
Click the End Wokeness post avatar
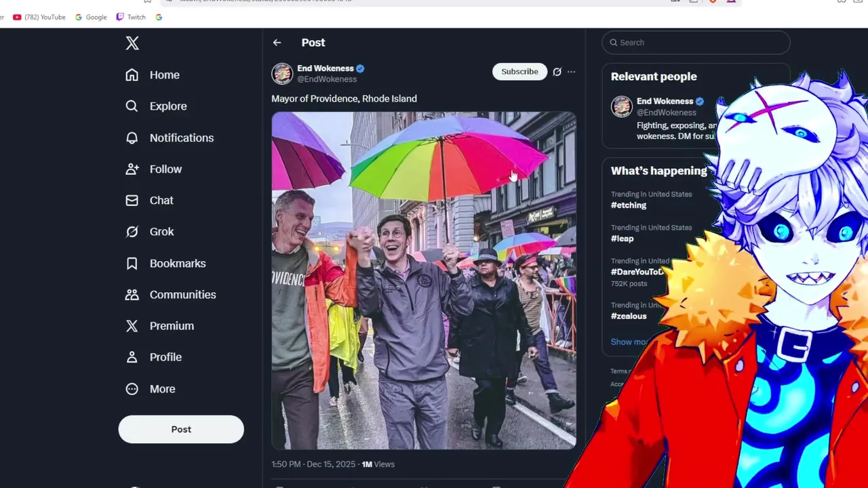[282, 73]
